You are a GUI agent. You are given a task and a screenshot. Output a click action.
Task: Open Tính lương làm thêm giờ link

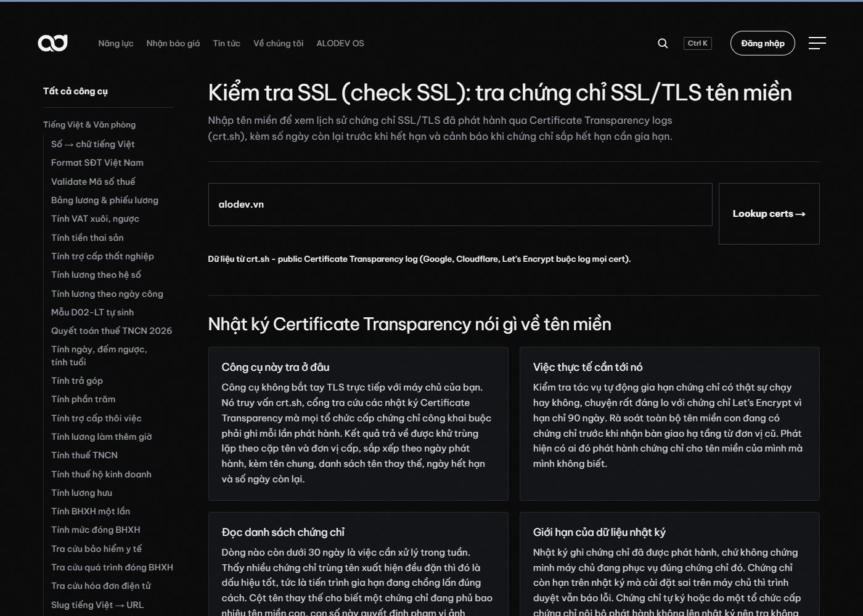pos(102,437)
